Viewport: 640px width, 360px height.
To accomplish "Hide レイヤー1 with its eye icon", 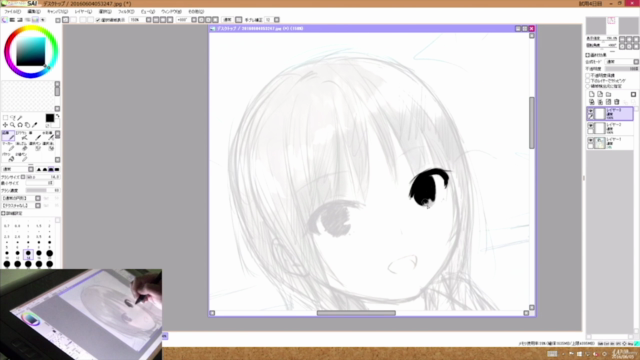I will pyautogui.click(x=591, y=140).
